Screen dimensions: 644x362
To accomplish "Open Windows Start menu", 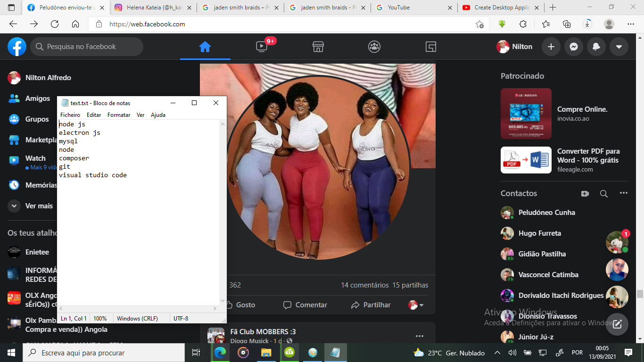I will (11, 353).
